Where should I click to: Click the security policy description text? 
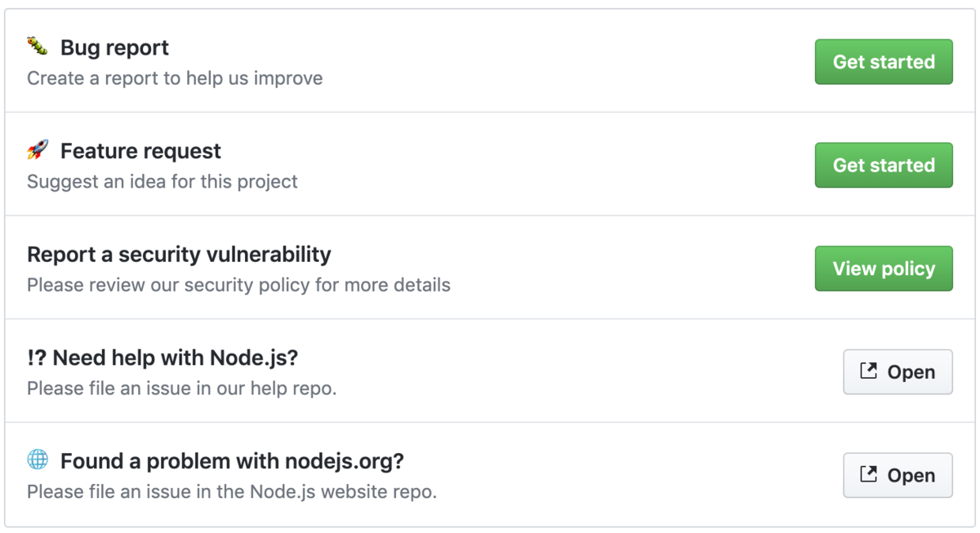[x=238, y=285]
